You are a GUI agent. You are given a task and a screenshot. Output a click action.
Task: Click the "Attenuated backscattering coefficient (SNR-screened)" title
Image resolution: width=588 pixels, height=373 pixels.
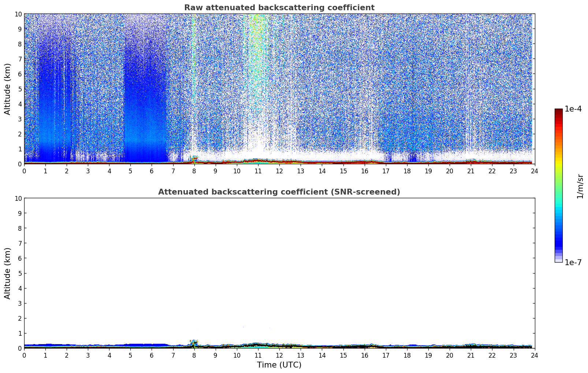click(279, 192)
